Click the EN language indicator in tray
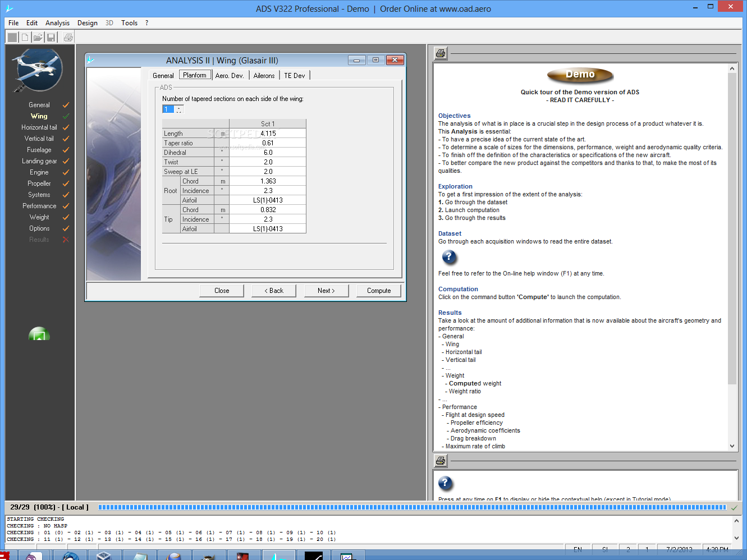Screen dimensions: 747x560 pos(578,550)
